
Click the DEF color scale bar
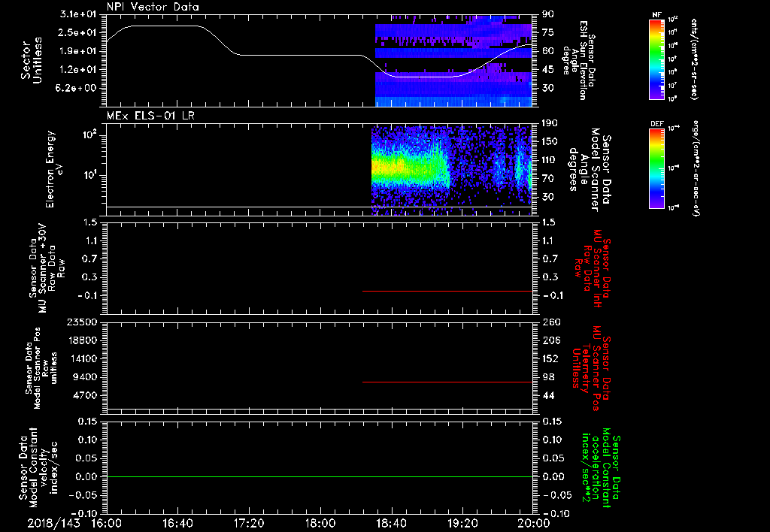coord(656,168)
